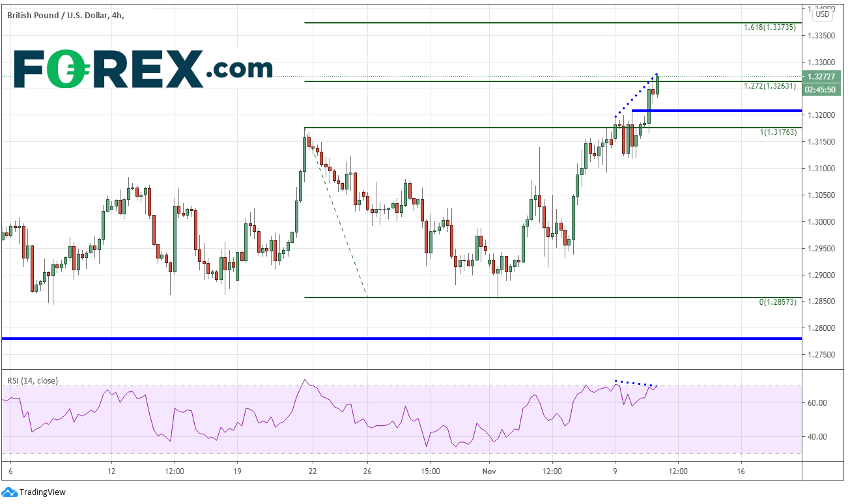Click the RSI (14, close) indicator label

pos(32,380)
